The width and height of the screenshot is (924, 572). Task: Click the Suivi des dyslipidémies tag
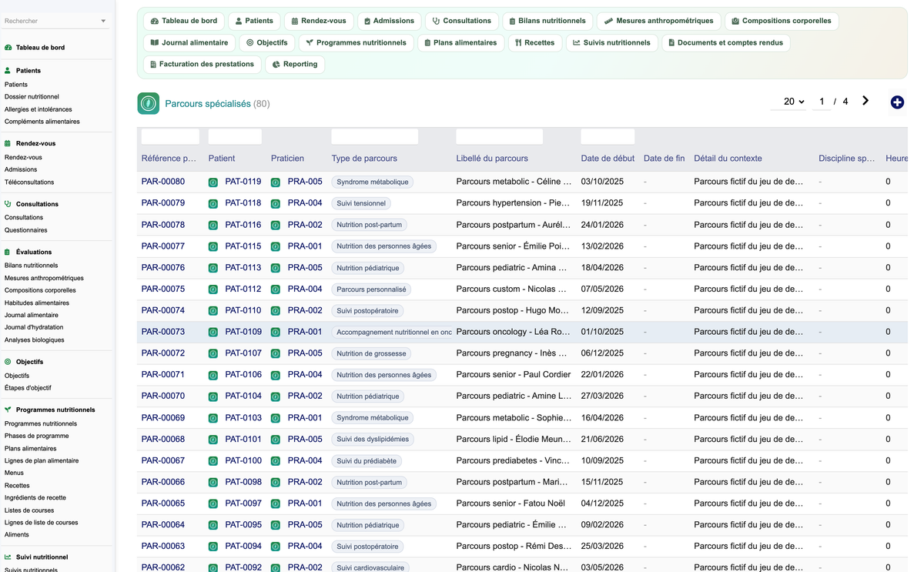pyautogui.click(x=373, y=440)
